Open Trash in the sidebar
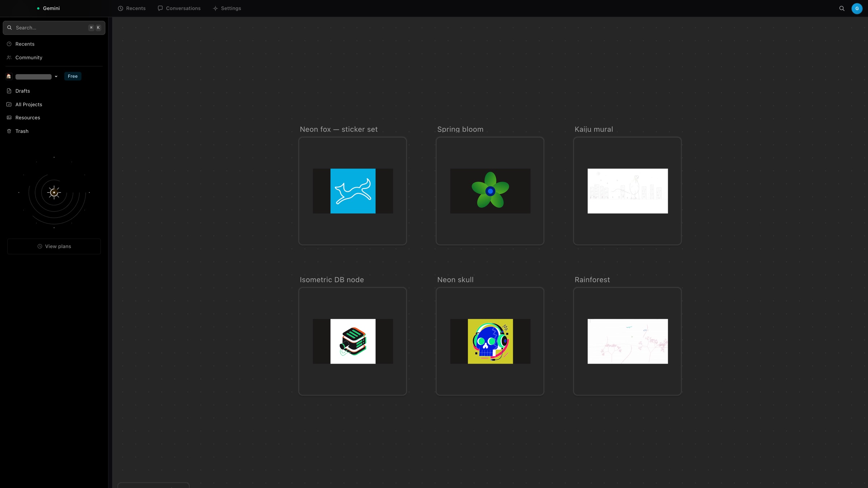The height and width of the screenshot is (488, 868). pyautogui.click(x=54, y=131)
